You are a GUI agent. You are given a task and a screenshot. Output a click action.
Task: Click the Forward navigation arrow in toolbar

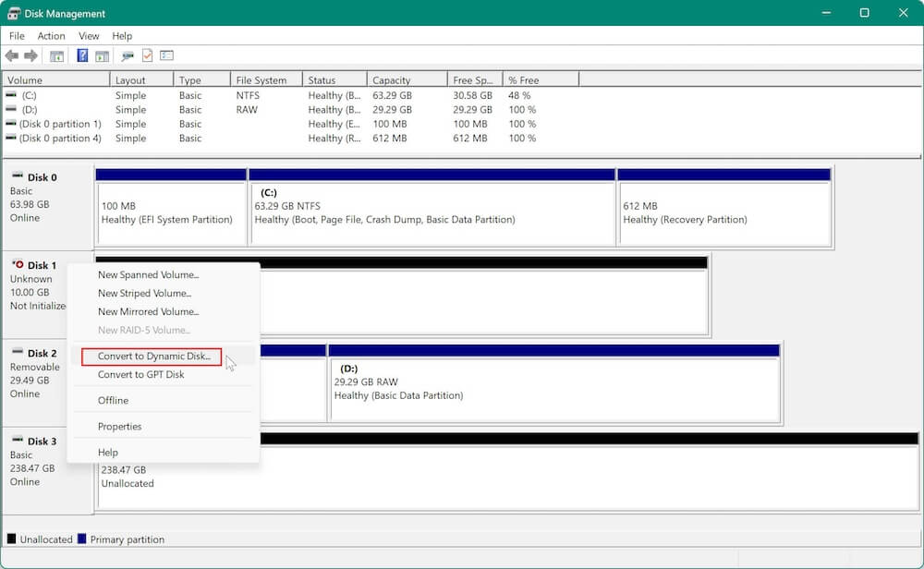[x=29, y=55]
